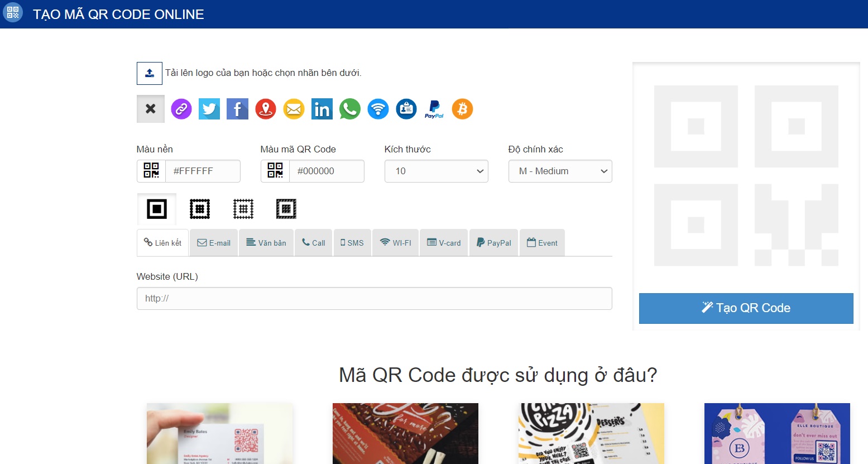Open the Độ chính xác M - Medium dropdown
Image resolution: width=868 pixels, height=464 pixels.
coord(560,171)
